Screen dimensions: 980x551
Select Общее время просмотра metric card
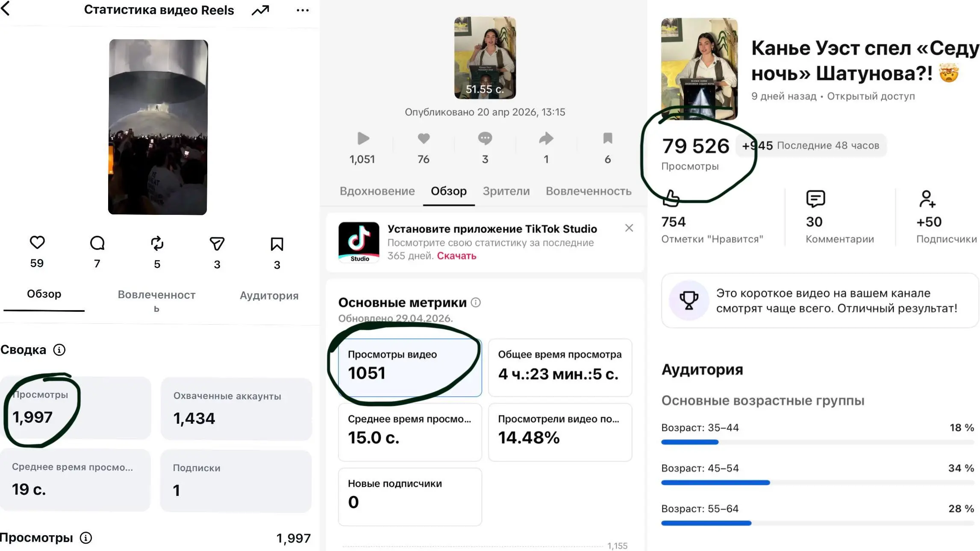pyautogui.click(x=560, y=368)
